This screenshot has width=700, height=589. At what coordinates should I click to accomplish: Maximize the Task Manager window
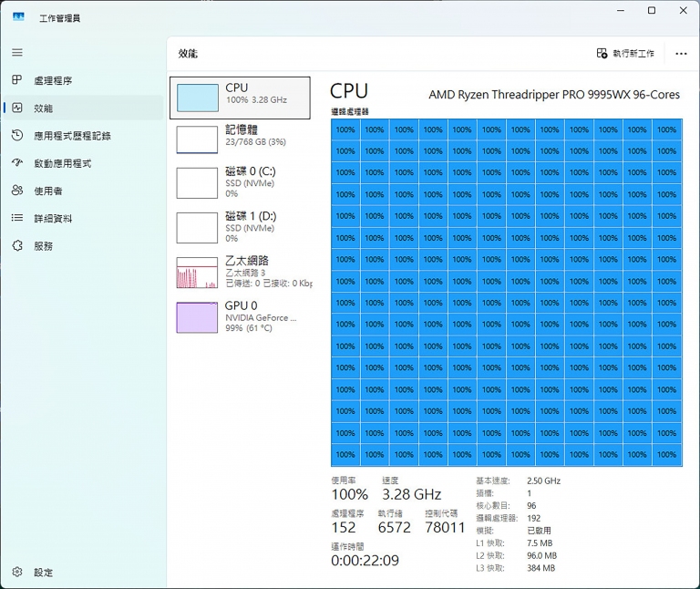651,11
